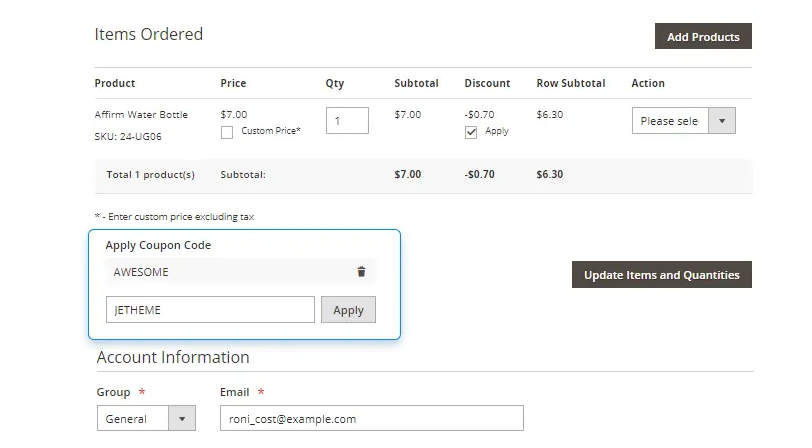Select the Affirm Water Bottle product name

pos(141,114)
